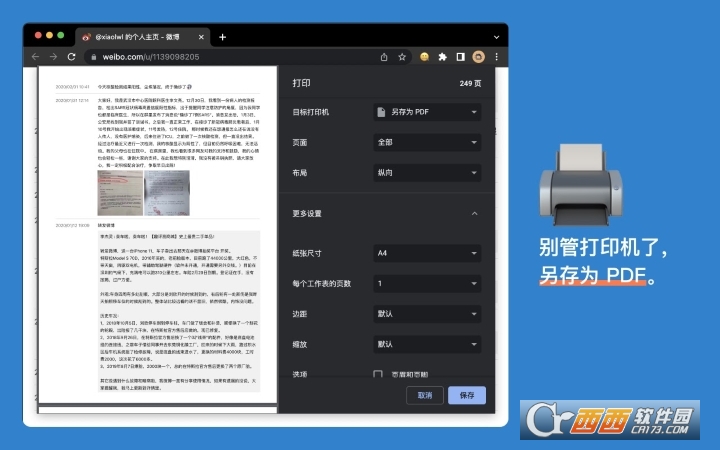This screenshot has width=720, height=450.
Task: Toggle the browser side panel icon
Action: point(460,57)
